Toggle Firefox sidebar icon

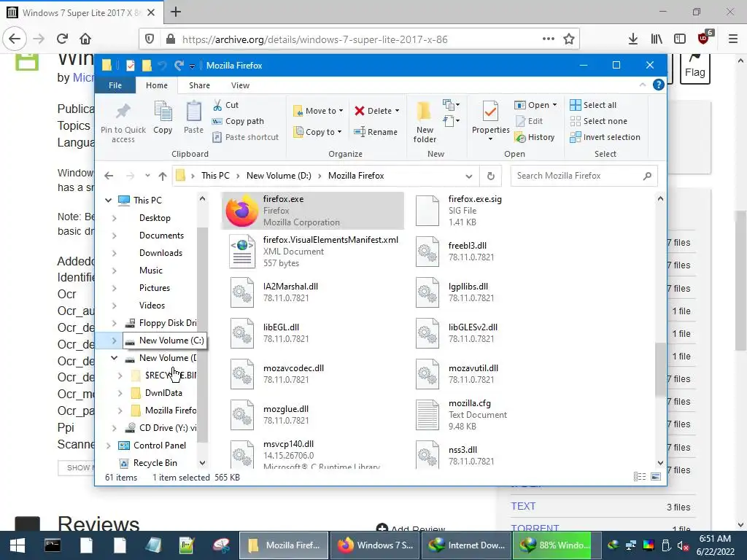[680, 39]
